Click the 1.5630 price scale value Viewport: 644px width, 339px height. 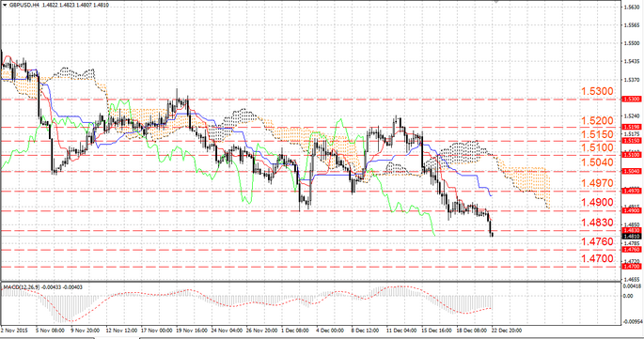tap(632, 7)
